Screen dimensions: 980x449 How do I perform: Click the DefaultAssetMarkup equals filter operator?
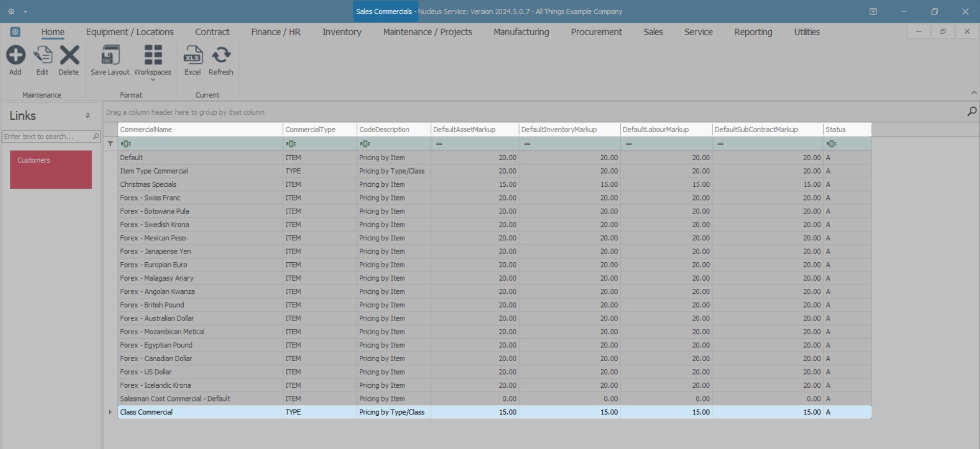coord(439,144)
